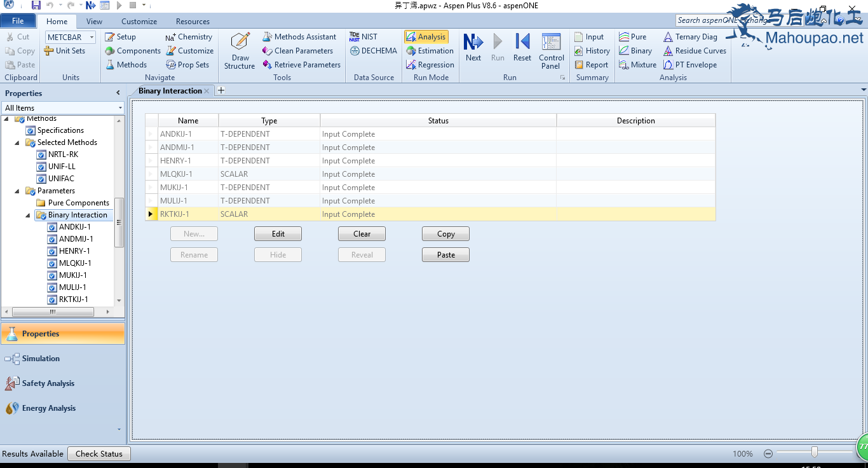
Task: Collapse the Binary Interaction tree node
Action: click(28, 215)
